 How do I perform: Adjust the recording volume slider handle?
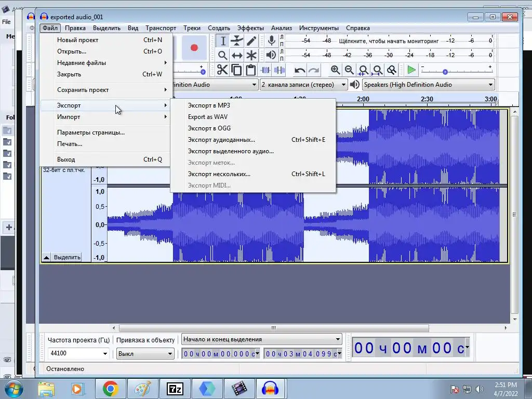[x=203, y=72]
